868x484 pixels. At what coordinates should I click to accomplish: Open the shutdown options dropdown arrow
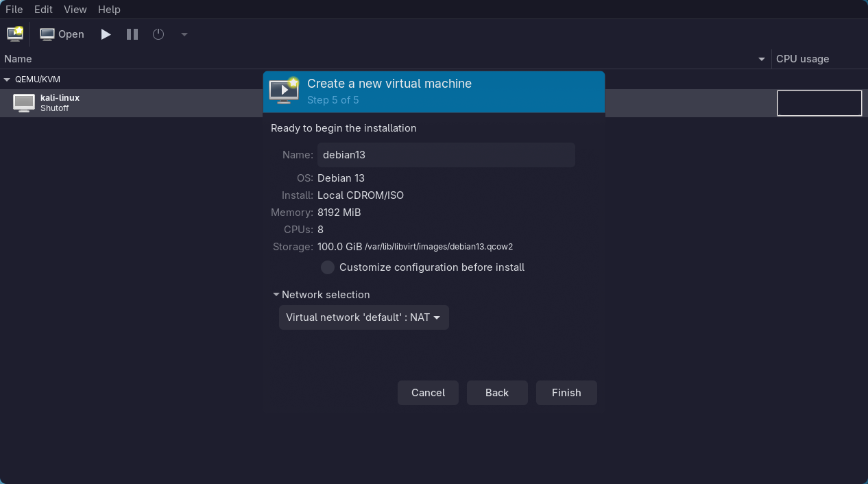coord(184,34)
